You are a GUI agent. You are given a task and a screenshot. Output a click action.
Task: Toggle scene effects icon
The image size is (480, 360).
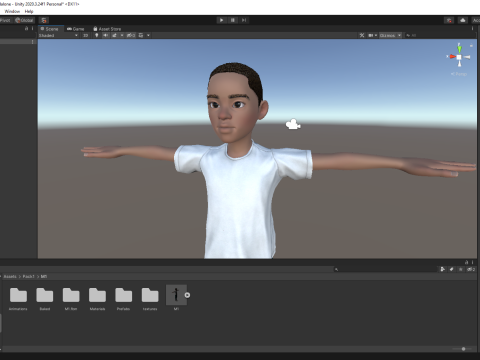pos(114,35)
